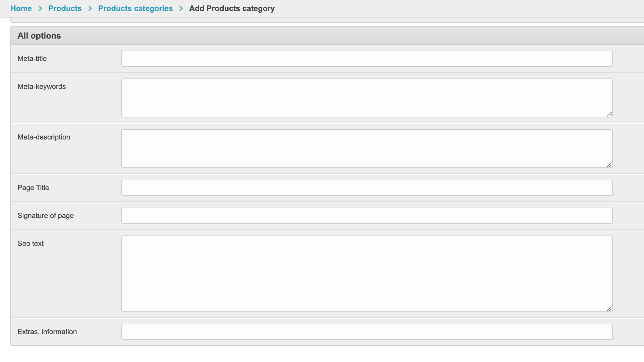Image resolution: width=644 pixels, height=362 pixels.
Task: Open the Products breadcrumb link
Action: click(x=65, y=8)
